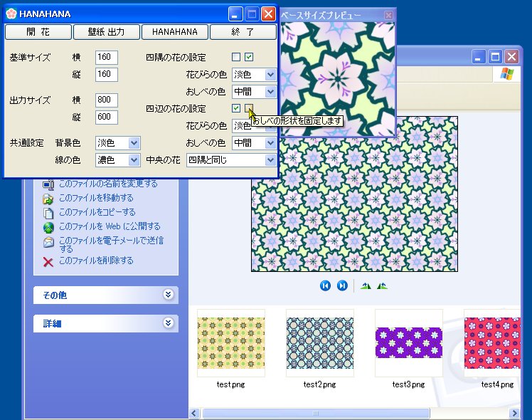Click このファイルを削除する link
This screenshot has height=420, width=532.
[96, 261]
